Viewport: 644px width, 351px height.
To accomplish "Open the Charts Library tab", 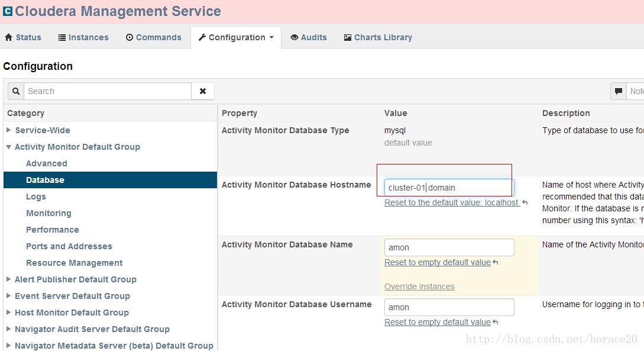I will [x=378, y=37].
